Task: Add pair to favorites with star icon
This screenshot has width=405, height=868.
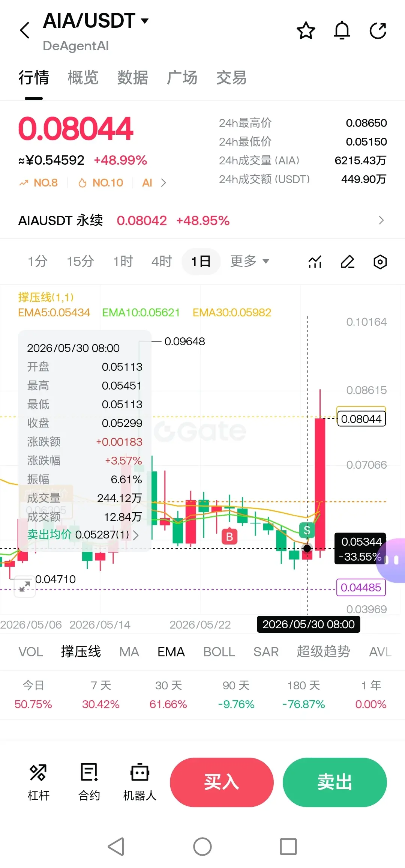Action: coord(306,30)
